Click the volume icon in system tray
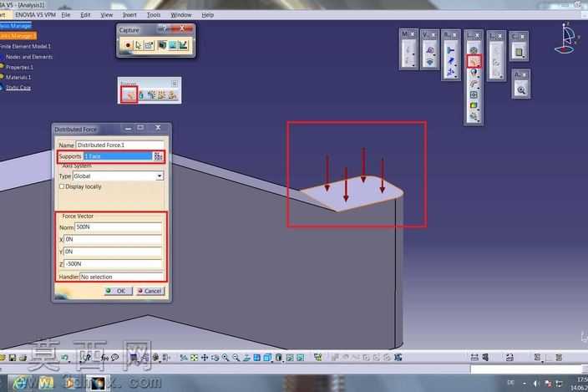588x392 pixels. pos(535,383)
